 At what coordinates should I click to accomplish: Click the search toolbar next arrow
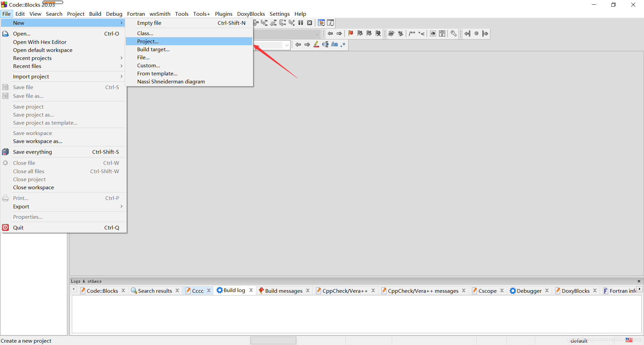pos(307,45)
